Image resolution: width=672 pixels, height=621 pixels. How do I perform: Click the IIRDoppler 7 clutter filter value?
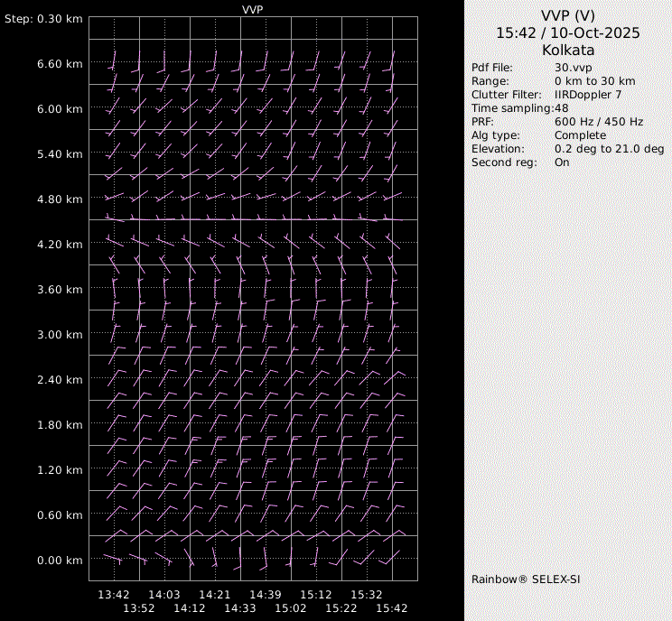588,95
